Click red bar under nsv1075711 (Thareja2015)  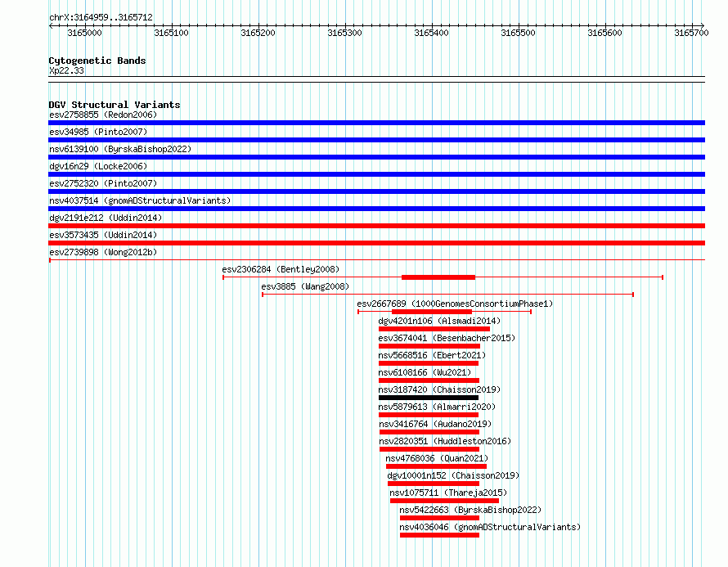(444, 501)
